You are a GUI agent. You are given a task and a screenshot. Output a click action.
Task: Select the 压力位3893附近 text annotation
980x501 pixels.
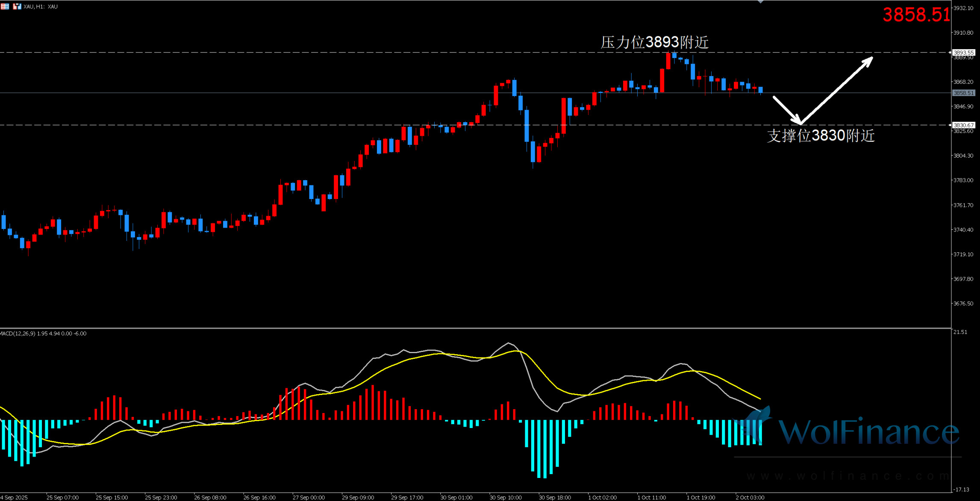point(654,42)
